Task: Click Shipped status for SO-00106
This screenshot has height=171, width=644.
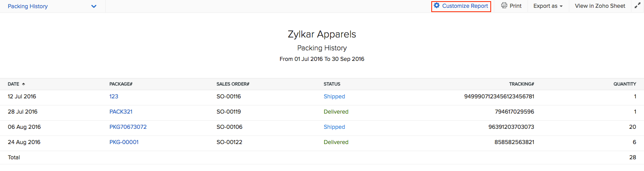Action: click(334, 127)
